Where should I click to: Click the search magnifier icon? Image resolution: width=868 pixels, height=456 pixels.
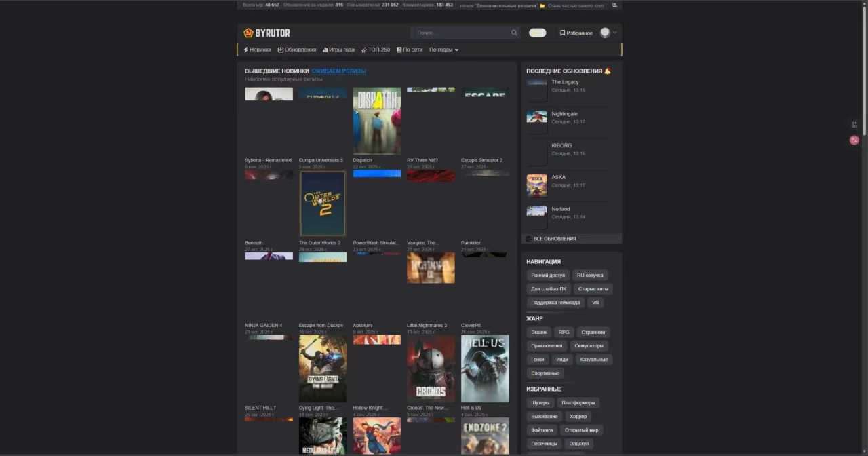click(x=514, y=33)
